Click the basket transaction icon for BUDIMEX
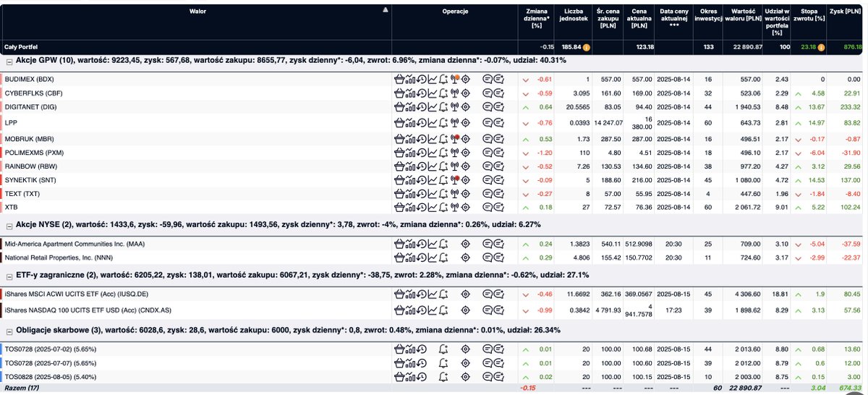The image size is (868, 395). pos(399,79)
